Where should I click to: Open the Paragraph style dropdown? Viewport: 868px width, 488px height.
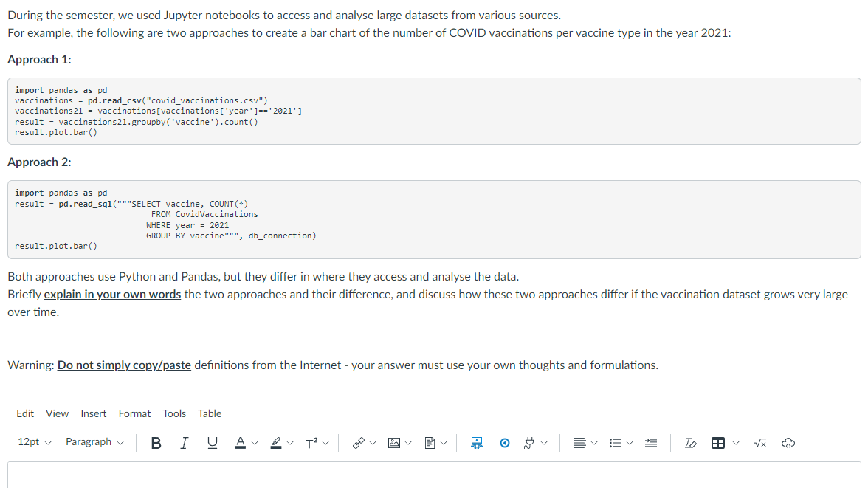click(94, 442)
